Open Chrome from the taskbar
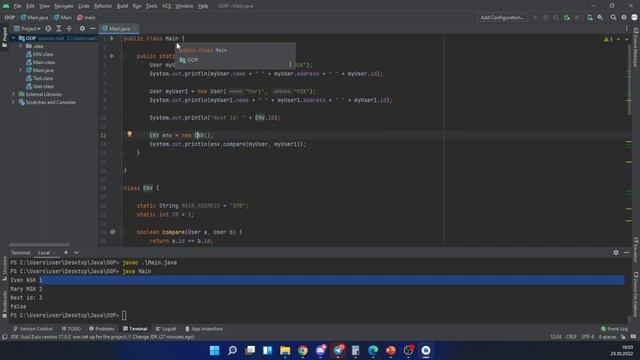 pyautogui.click(x=302, y=351)
